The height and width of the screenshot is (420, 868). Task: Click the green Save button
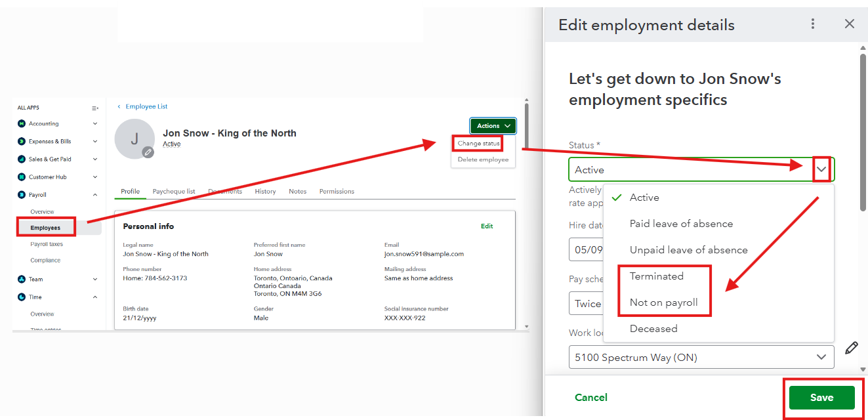tap(821, 398)
